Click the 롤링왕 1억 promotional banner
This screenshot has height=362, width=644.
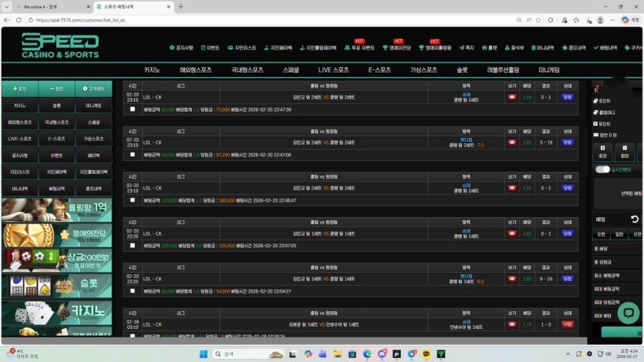[x=57, y=209]
